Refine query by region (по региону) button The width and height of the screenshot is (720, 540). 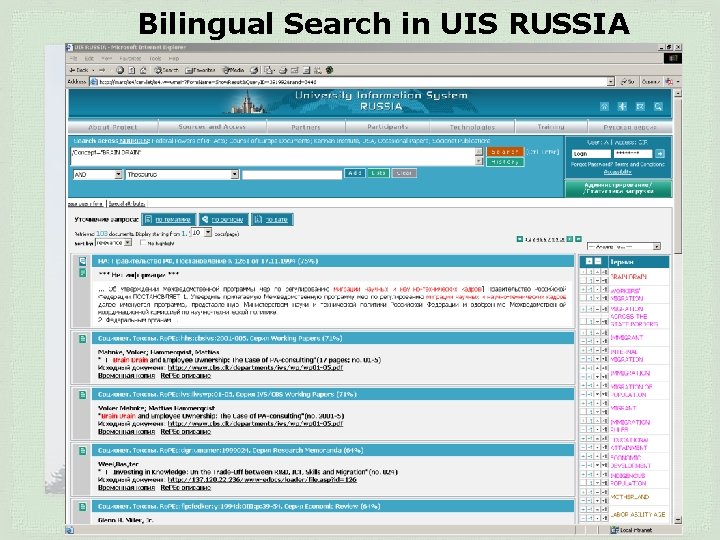point(223,219)
